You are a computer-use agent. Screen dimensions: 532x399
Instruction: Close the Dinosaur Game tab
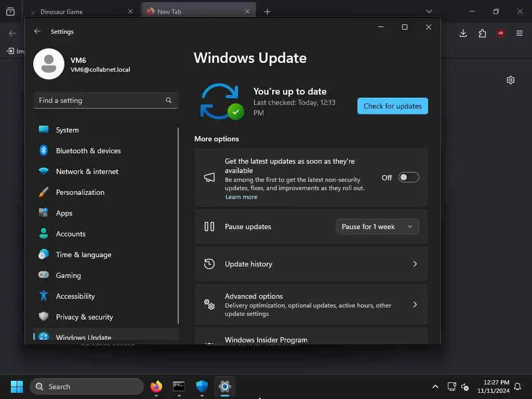[x=130, y=11]
